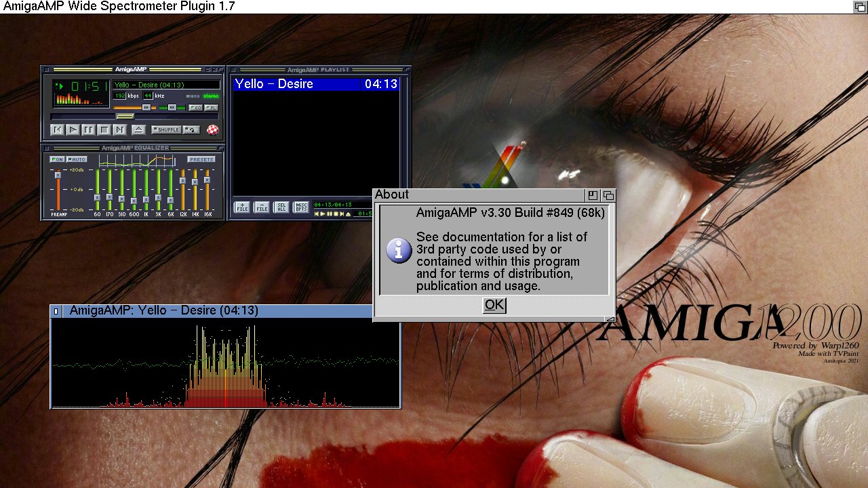The image size is (868, 488).
Task: Click the playlist window title bar
Action: pos(319,70)
